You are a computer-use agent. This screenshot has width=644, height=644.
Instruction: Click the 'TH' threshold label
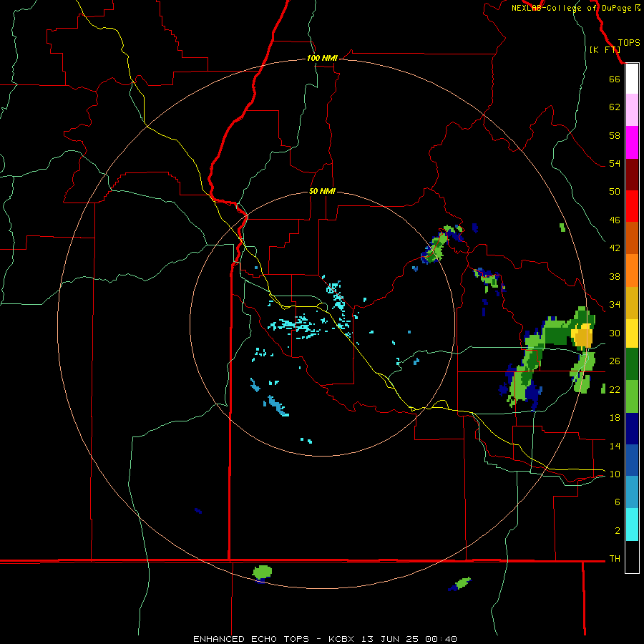click(615, 558)
